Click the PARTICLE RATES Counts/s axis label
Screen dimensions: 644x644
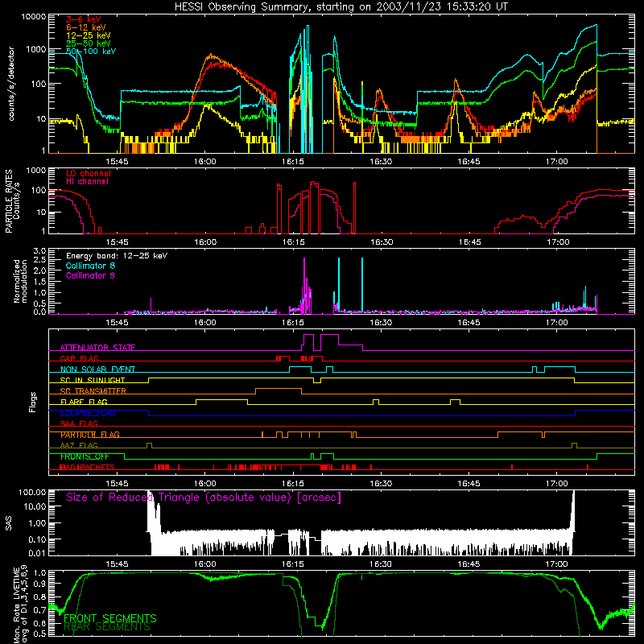[x=12, y=200]
